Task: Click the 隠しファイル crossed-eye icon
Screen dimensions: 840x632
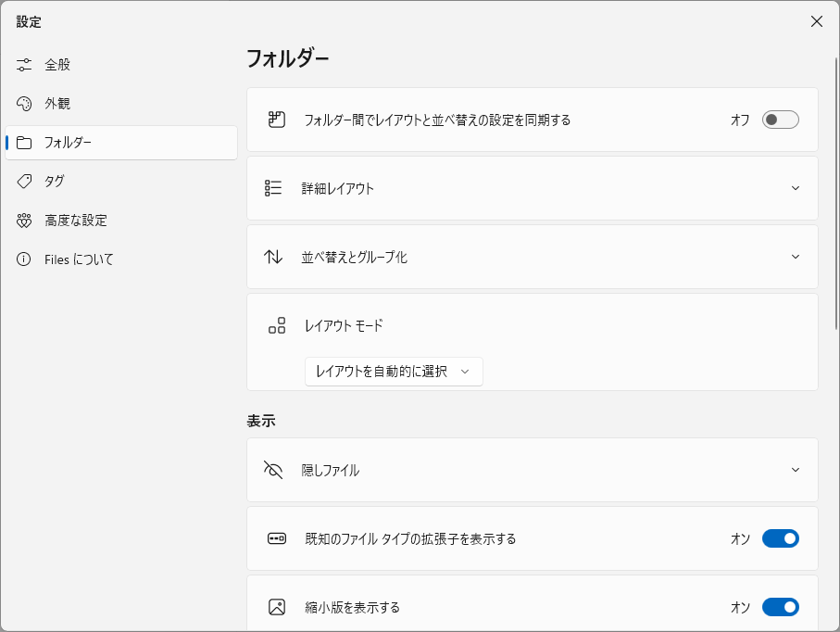Action: [x=273, y=470]
